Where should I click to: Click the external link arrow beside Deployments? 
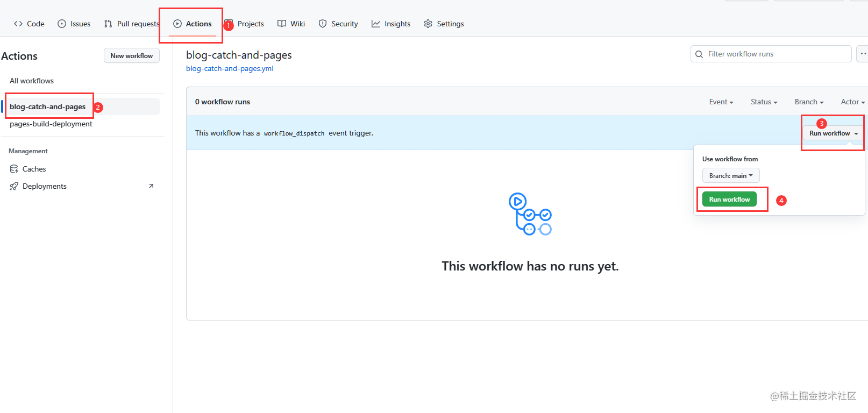(151, 186)
